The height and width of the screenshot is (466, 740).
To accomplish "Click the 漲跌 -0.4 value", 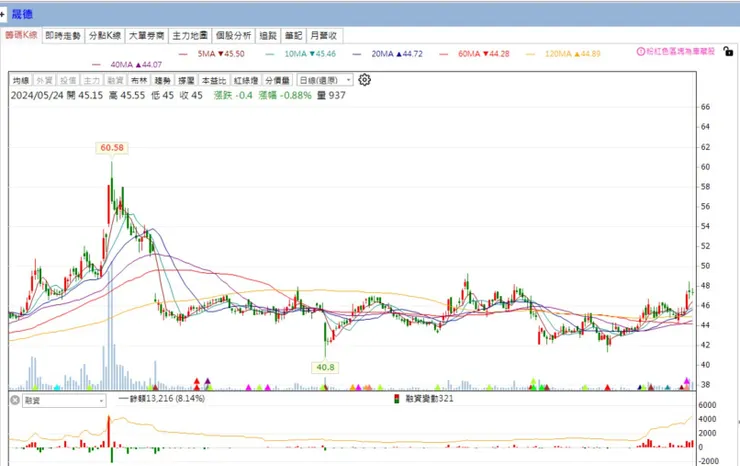I will [x=233, y=95].
